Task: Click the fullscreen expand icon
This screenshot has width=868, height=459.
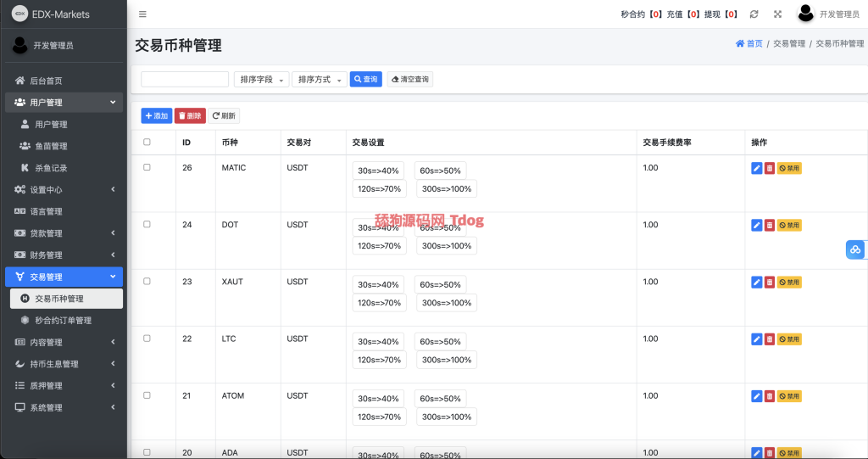Action: pos(777,14)
